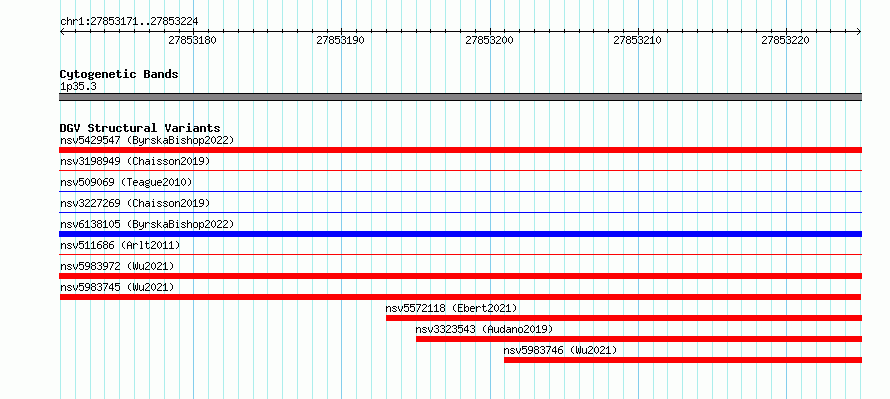This screenshot has width=890, height=399.
Task: Click ruler position 27853210
Action: [637, 40]
